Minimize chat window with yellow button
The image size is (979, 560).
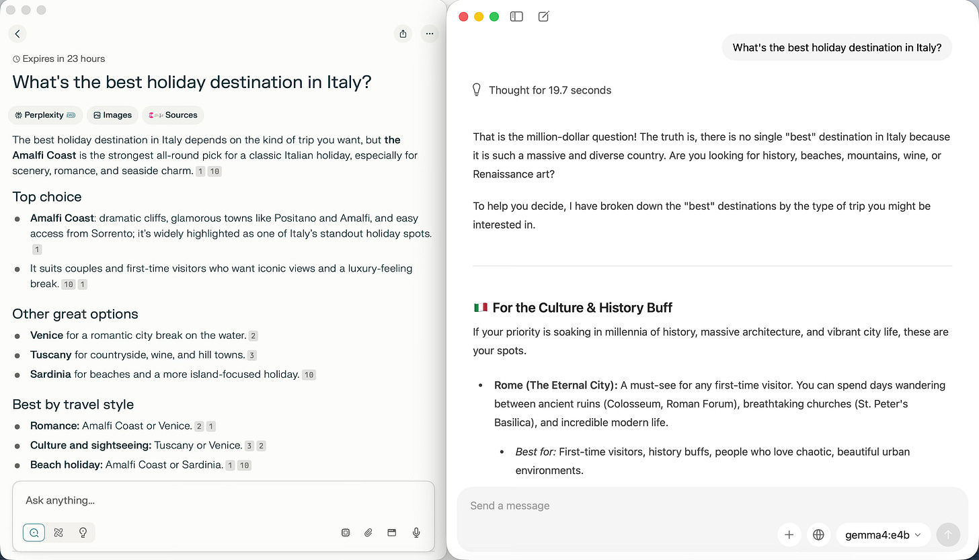click(x=479, y=17)
